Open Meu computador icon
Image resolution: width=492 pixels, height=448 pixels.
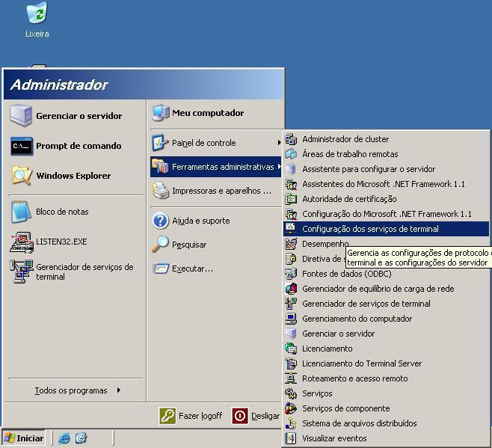(161, 113)
